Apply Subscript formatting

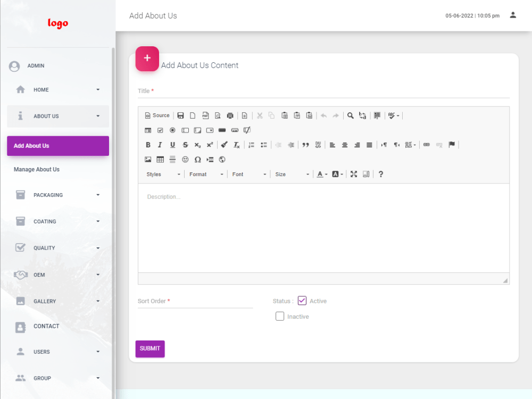(x=197, y=145)
